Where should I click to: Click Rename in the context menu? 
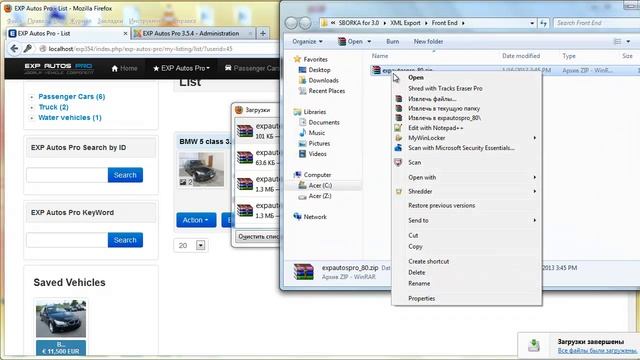[x=419, y=283]
